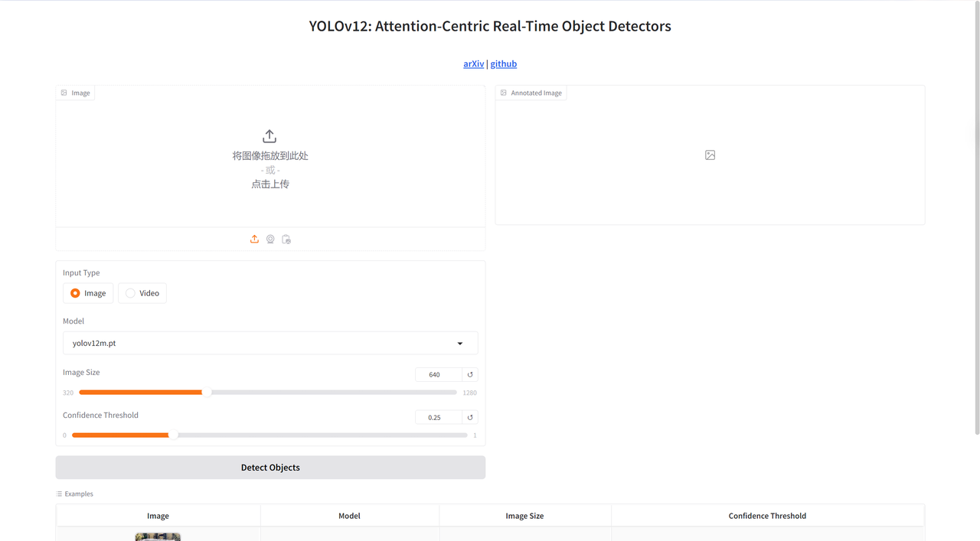Open the arXiv link

click(x=473, y=64)
